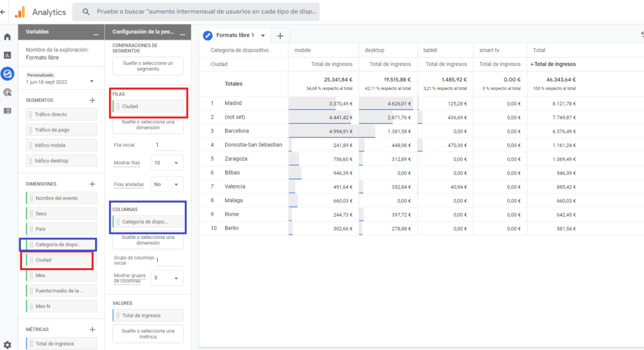The width and height of the screenshot is (644, 350).
Task: Click the tablet column header
Action: click(x=430, y=50)
